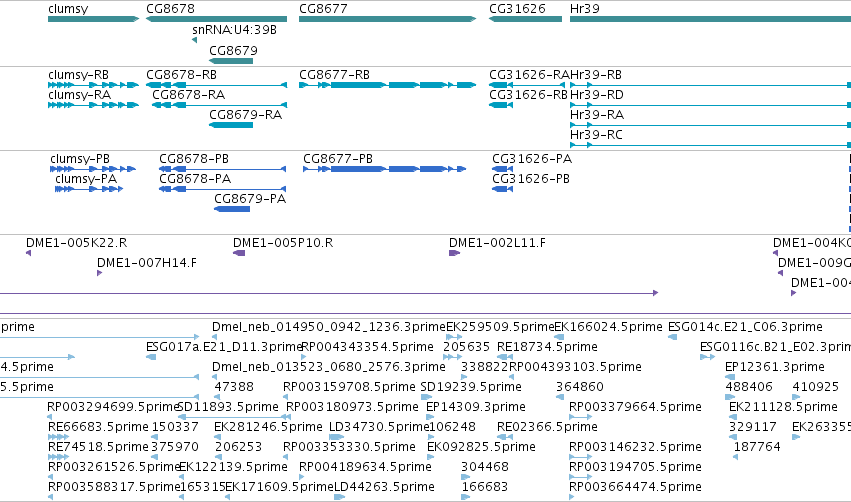851x502 pixels.
Task: Click the snRNA:U4:39B feature label
Action: 234,30
